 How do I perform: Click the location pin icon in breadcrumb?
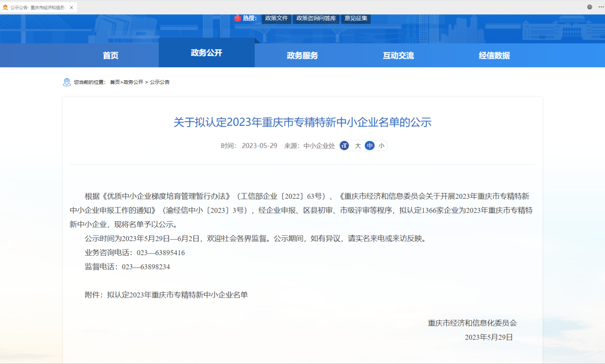67,82
